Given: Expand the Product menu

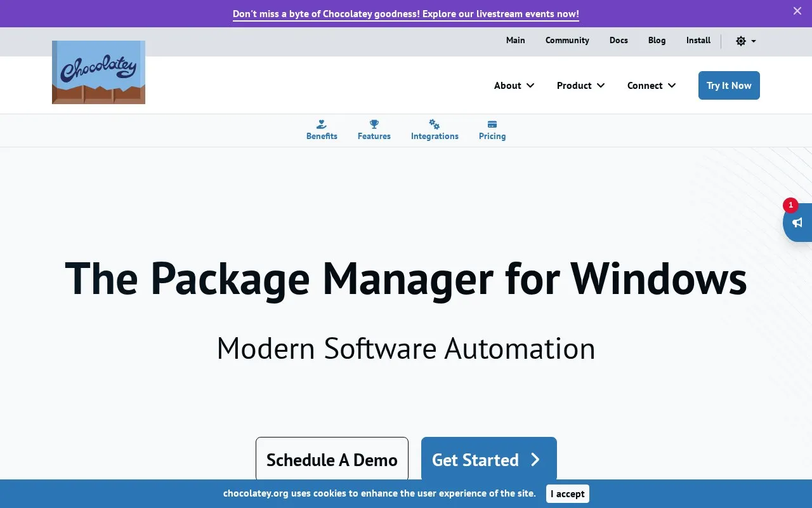Looking at the screenshot, I should click(581, 86).
